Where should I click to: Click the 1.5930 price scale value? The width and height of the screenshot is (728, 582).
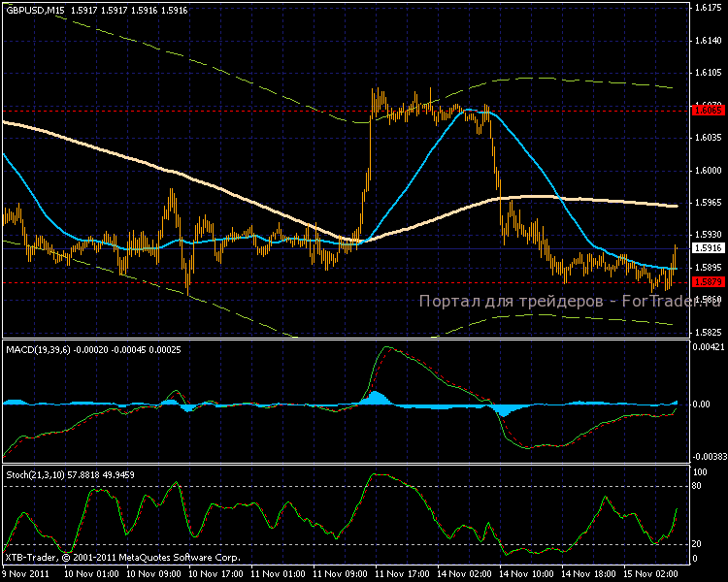[709, 236]
